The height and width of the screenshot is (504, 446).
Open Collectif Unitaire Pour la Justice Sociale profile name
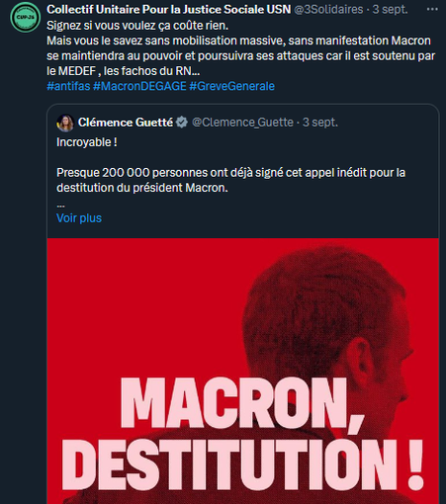[169, 10]
